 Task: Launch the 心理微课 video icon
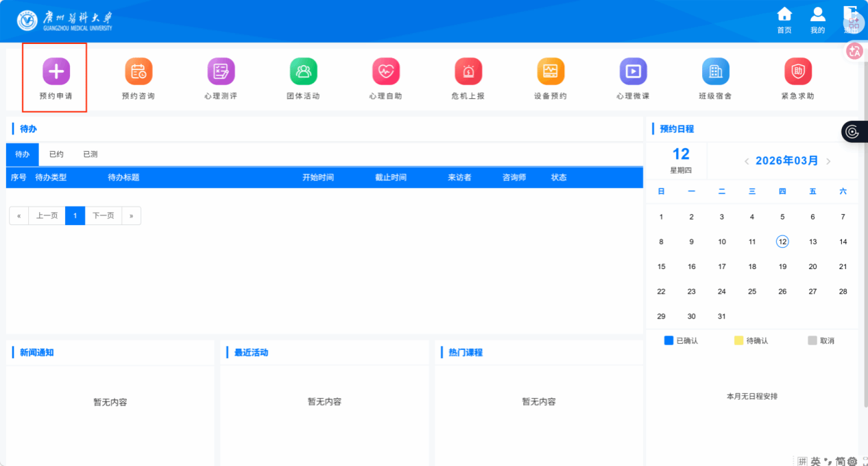(x=633, y=71)
